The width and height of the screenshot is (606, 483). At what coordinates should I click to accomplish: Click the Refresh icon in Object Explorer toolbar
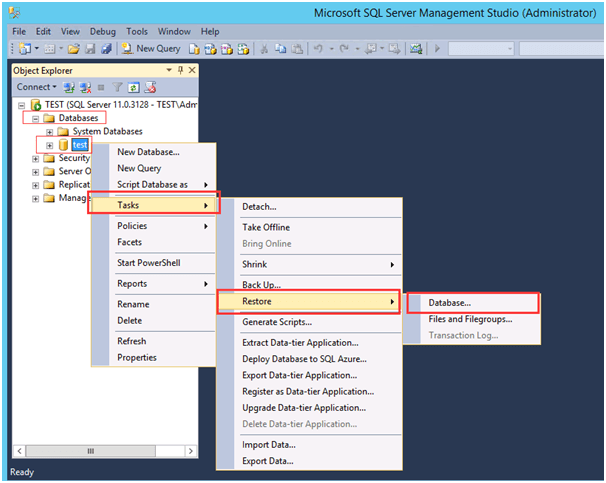[x=133, y=87]
